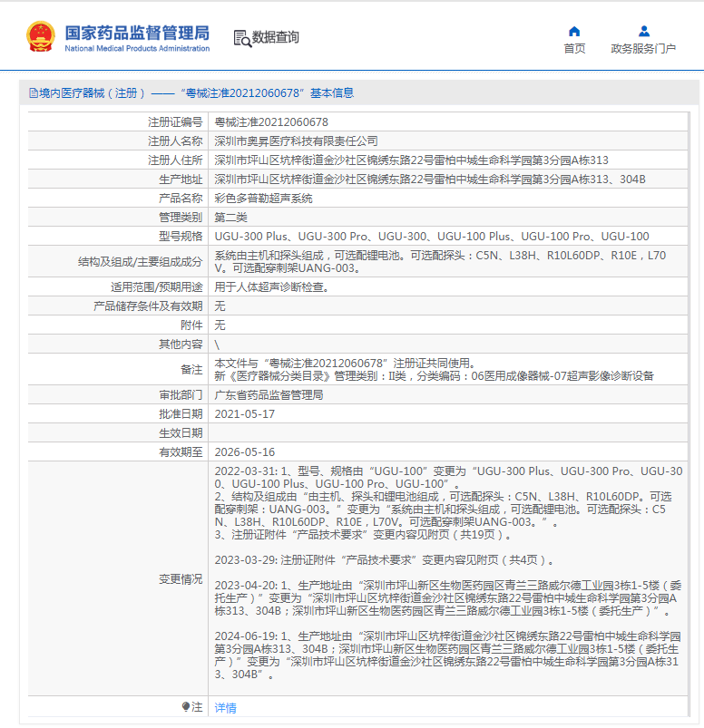This screenshot has width=704, height=728.
Task: Click the 注册人名称 label
Action: click(x=175, y=141)
